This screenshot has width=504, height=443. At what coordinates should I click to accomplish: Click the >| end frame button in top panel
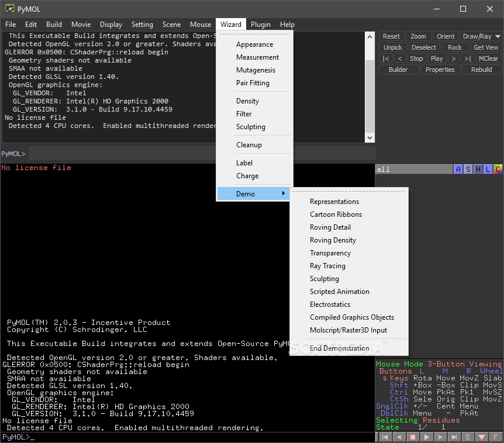(468, 58)
